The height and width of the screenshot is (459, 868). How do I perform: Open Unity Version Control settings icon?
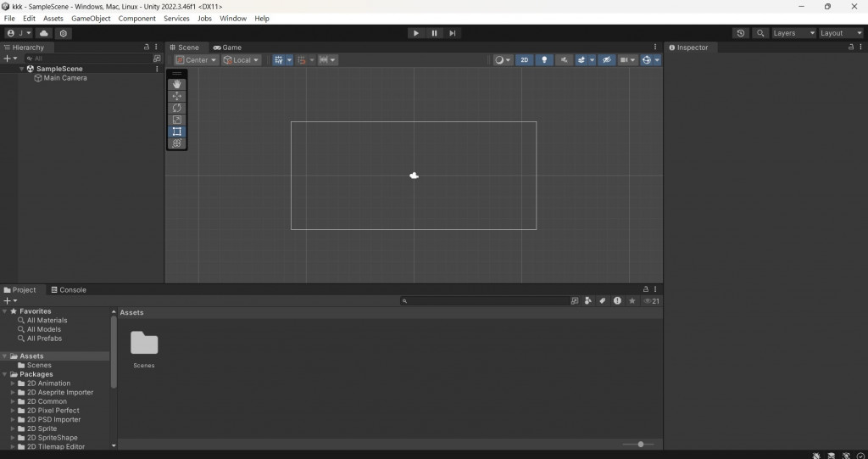pos(63,33)
